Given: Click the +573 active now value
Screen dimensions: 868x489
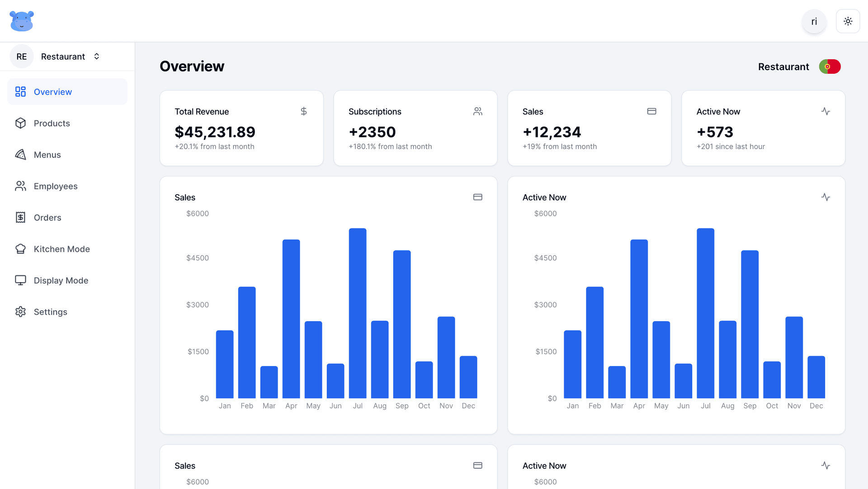Looking at the screenshot, I should click(x=715, y=132).
